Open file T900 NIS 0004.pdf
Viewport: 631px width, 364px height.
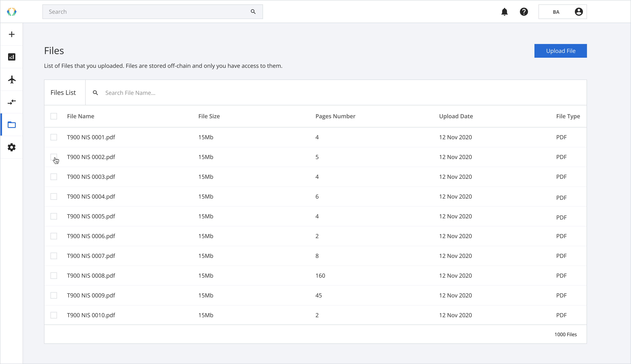(x=91, y=197)
